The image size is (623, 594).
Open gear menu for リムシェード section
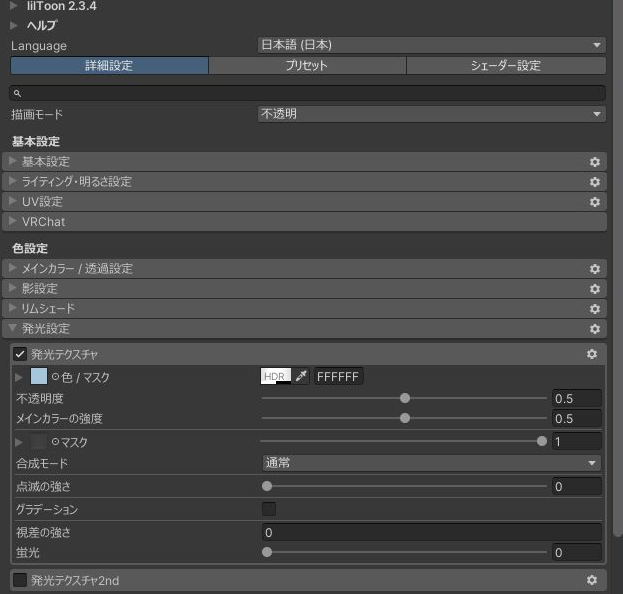[595, 309]
